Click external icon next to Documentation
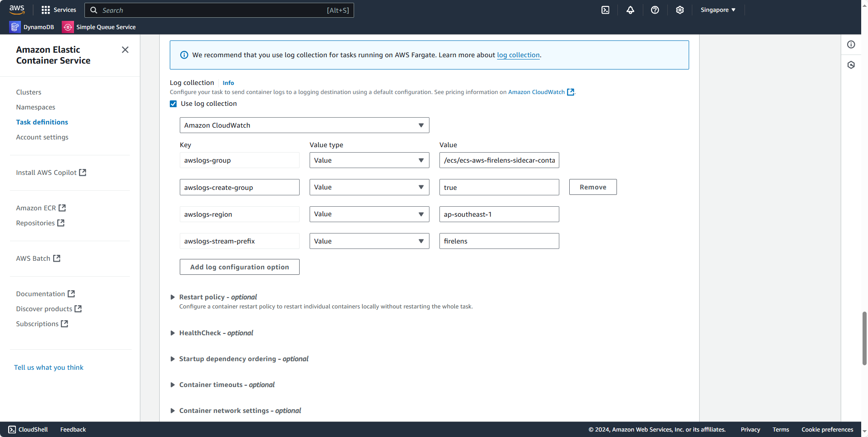Viewport: 868px width, 437px height. 71,294
